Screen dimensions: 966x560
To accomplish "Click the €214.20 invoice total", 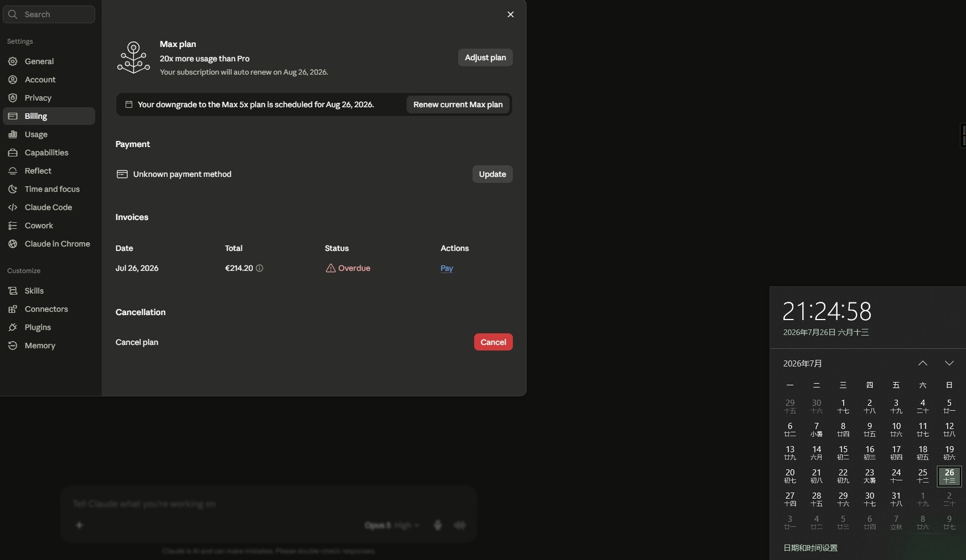I will pos(239,268).
